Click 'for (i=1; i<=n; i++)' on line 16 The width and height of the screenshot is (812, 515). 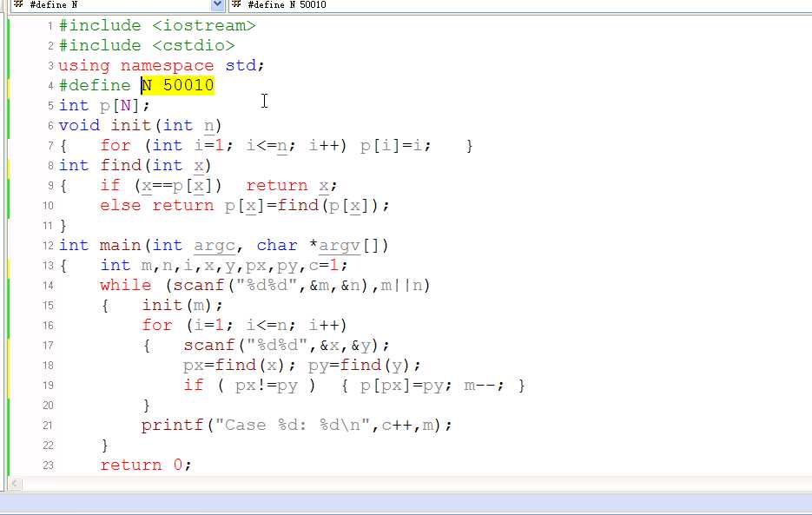(x=244, y=326)
